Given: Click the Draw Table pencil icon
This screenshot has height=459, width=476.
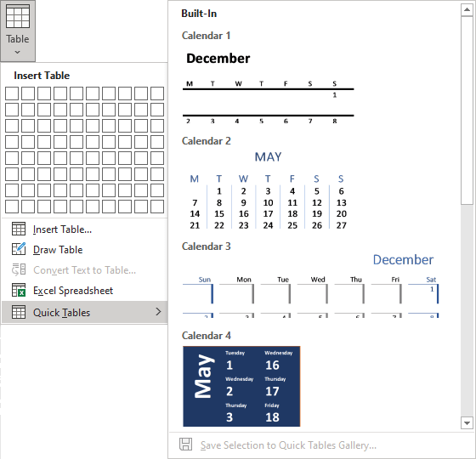Looking at the screenshot, I should [x=19, y=249].
